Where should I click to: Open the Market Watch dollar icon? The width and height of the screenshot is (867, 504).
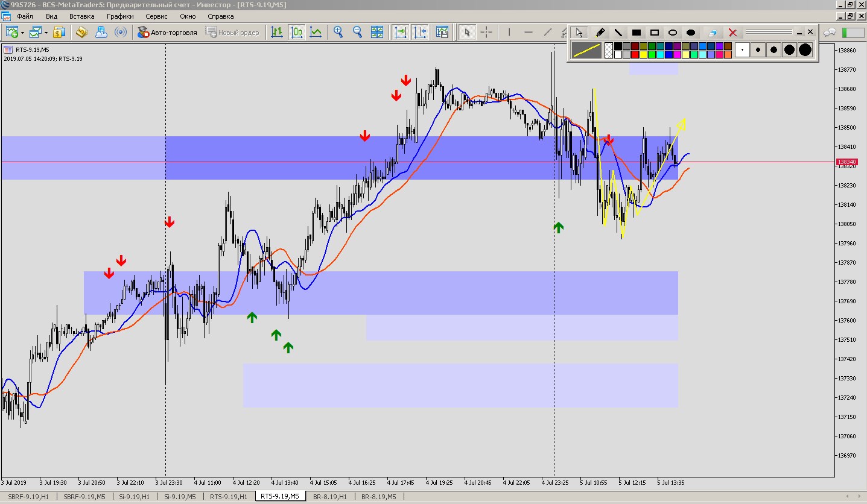tap(59, 32)
